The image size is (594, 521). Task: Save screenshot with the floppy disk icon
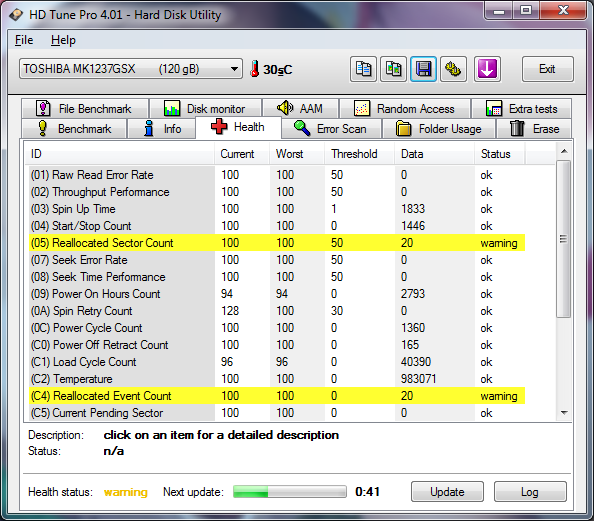(423, 69)
